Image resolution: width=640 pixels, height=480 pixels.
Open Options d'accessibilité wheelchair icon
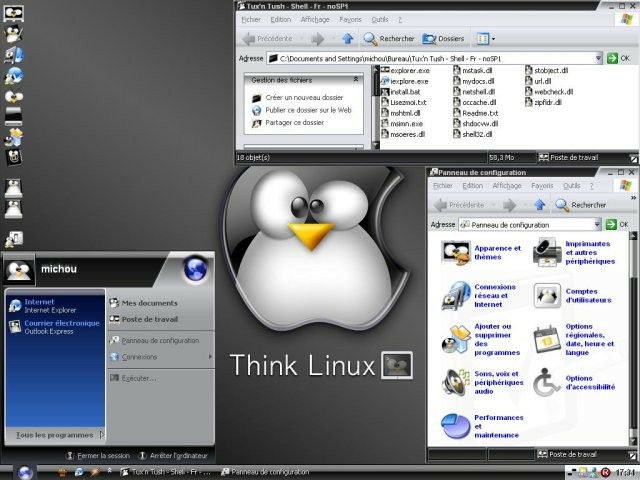tap(547, 382)
